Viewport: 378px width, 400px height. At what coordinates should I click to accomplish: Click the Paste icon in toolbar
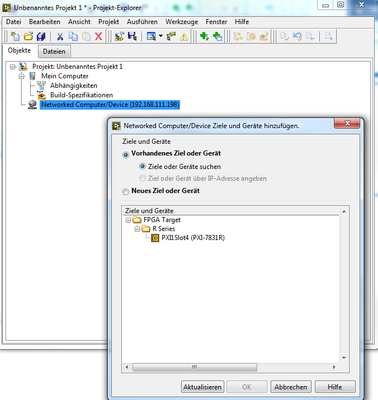pyautogui.click(x=86, y=36)
